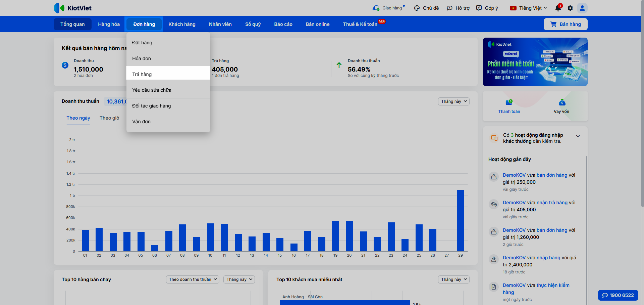Open the notifications bell icon

(x=558, y=8)
